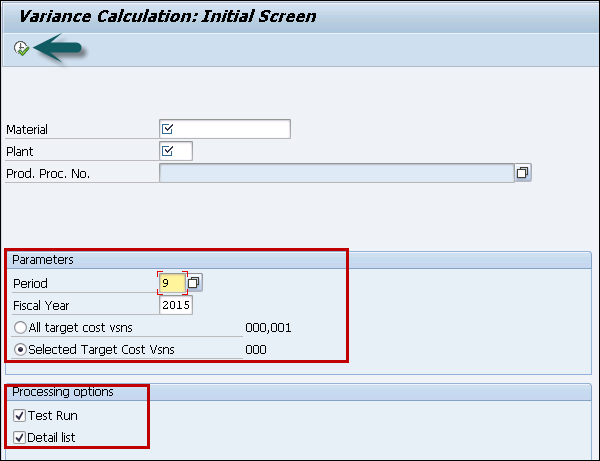Open value help beside Prod. Proc. No.
This screenshot has width=600, height=461.
(522, 172)
